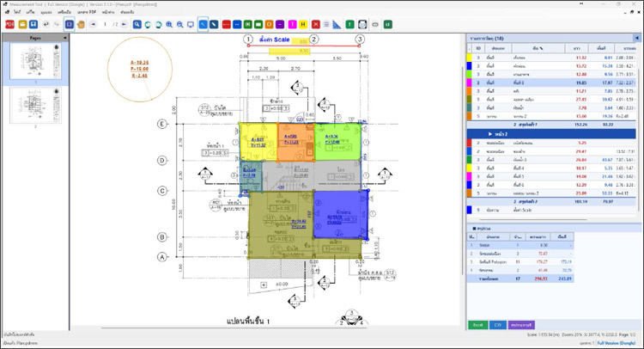Screen dimensions: 644x349
Task: Click the blue save disk icon
Action: tap(33, 24)
